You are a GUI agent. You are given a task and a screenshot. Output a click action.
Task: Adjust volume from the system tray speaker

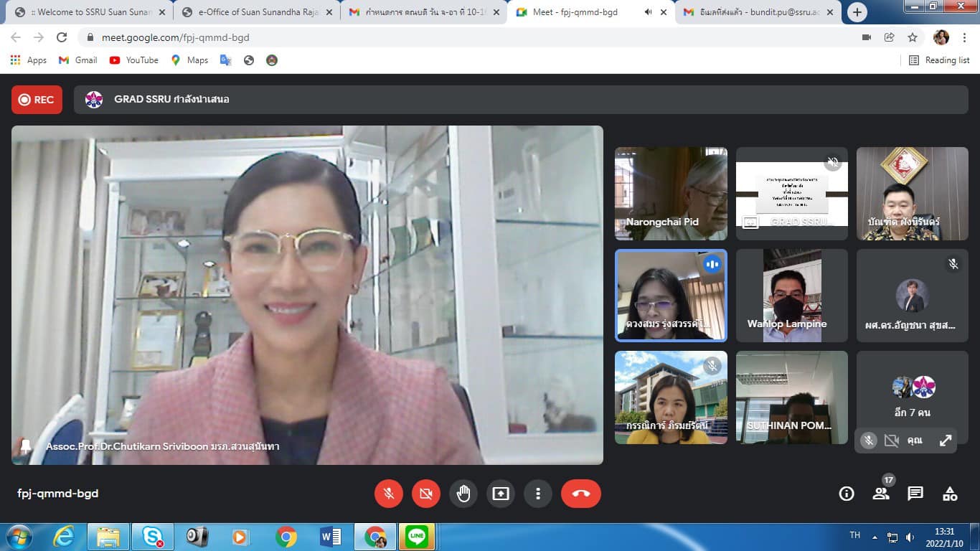pos(910,537)
